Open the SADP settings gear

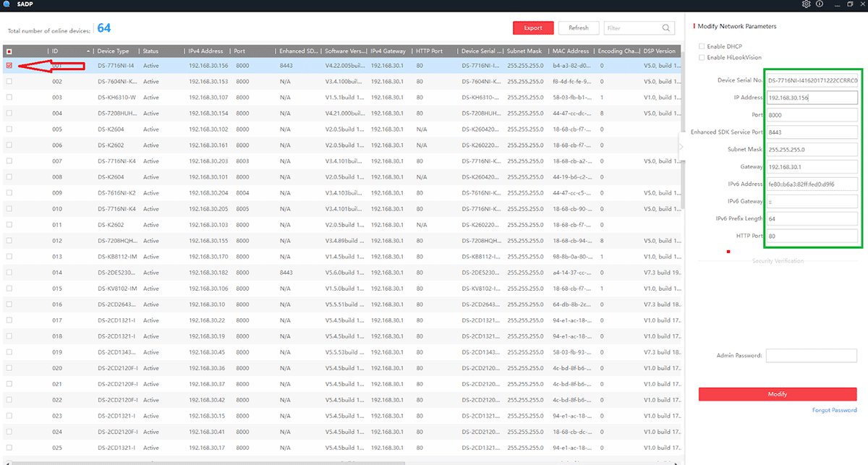(x=807, y=4)
